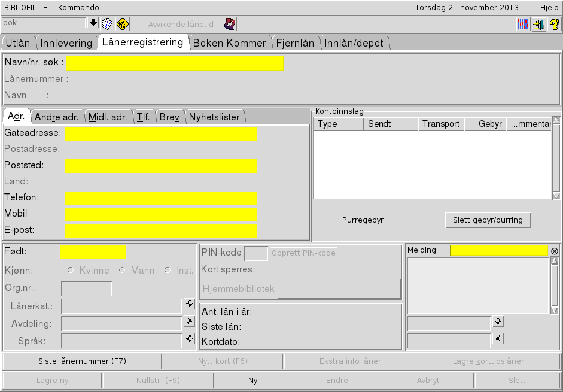Viewport: 563px width, 392px height.
Task: Click the yellow warning sign toolbar icon
Action: pyautogui.click(x=123, y=24)
